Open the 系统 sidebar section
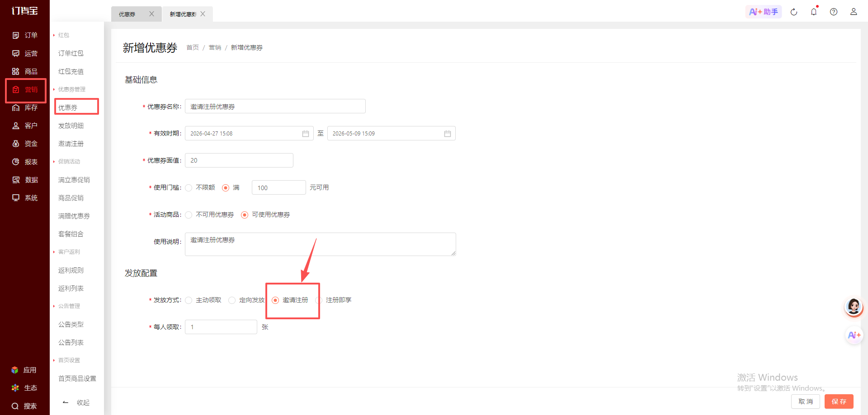Viewport: 868px width, 415px height. click(x=25, y=198)
